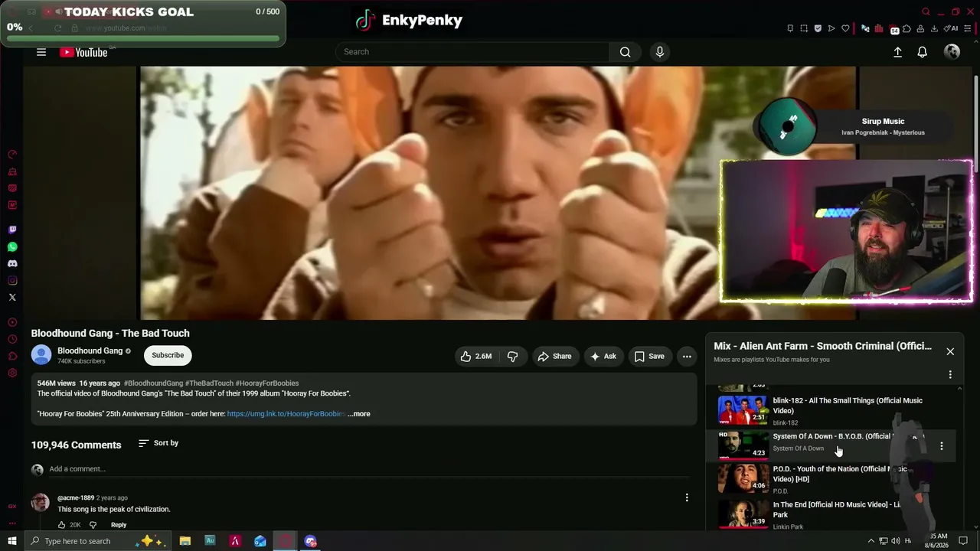Open the Ask AI button
980x551 pixels.
tap(603, 356)
